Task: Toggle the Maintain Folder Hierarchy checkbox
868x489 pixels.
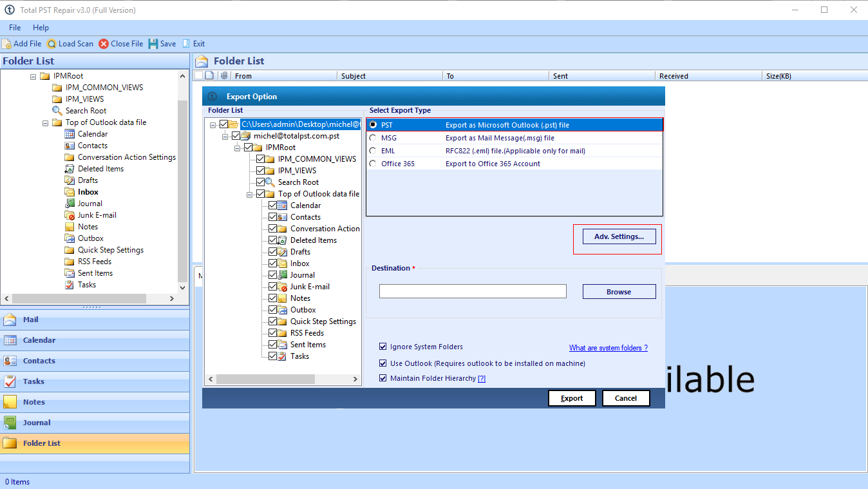Action: [x=384, y=378]
